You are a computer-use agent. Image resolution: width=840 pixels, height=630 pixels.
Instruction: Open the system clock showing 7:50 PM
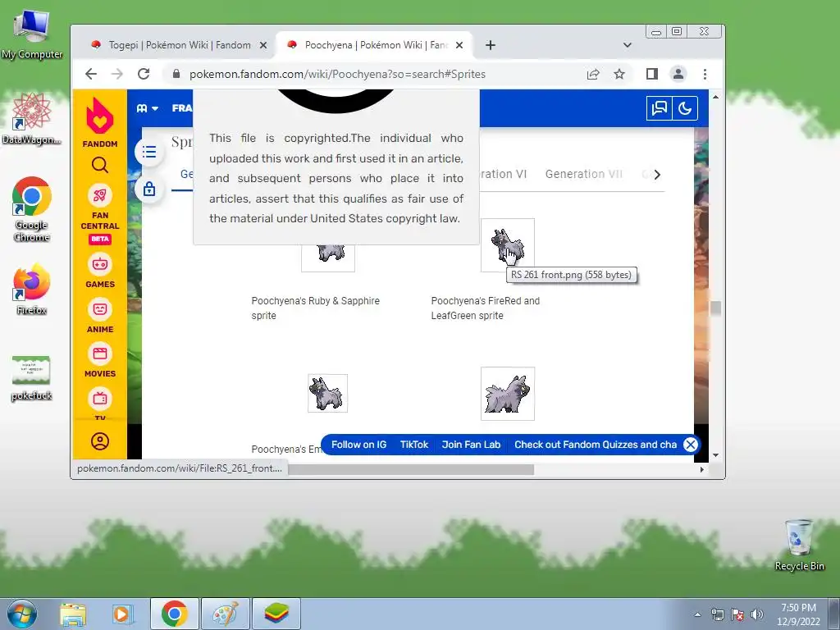[x=798, y=614]
